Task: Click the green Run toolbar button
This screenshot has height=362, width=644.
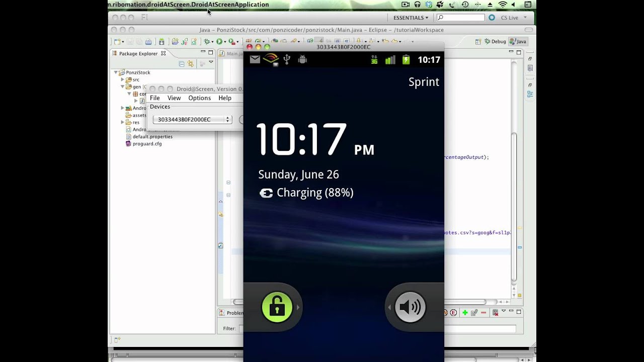Action: 219,42
